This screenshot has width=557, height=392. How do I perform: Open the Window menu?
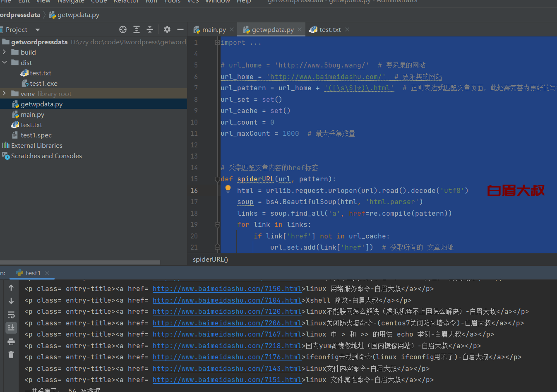[x=218, y=2]
